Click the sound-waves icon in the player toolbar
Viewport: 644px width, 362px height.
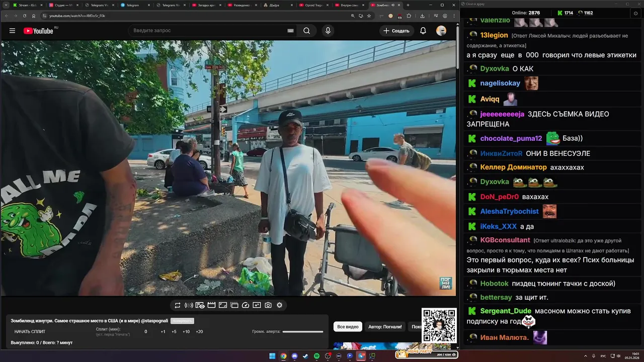[189, 305]
